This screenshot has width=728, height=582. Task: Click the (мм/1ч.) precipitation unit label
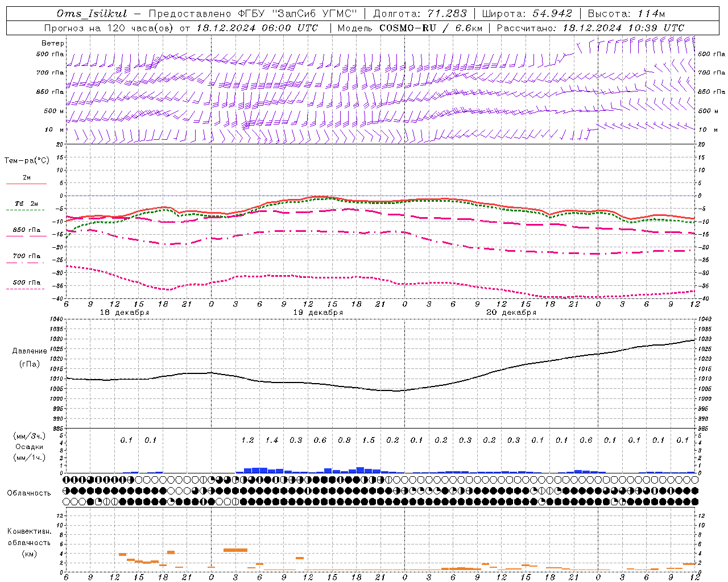coord(30,458)
